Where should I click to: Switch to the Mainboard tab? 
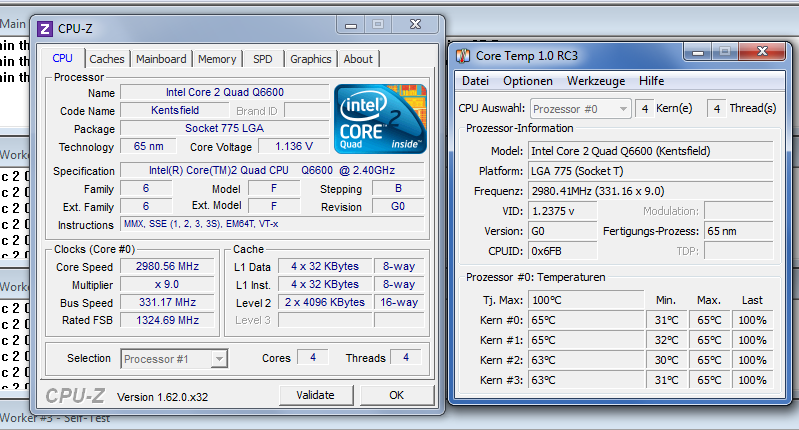pyautogui.click(x=161, y=59)
